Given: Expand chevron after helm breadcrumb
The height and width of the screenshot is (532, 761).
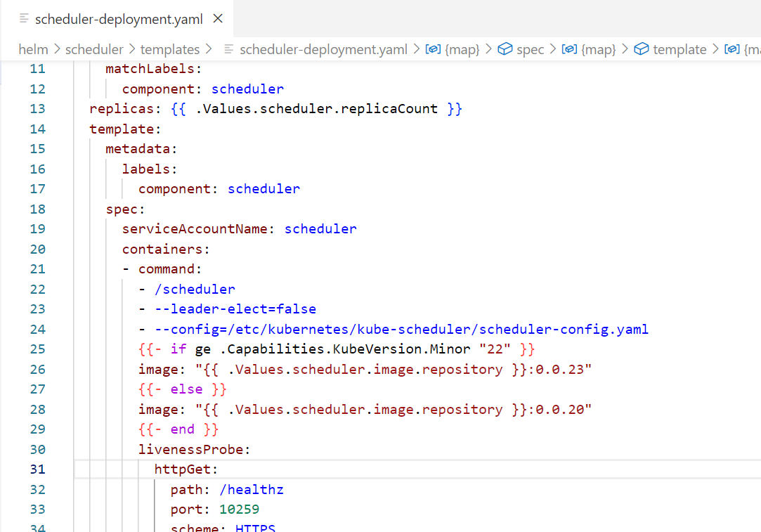Looking at the screenshot, I should (x=57, y=49).
